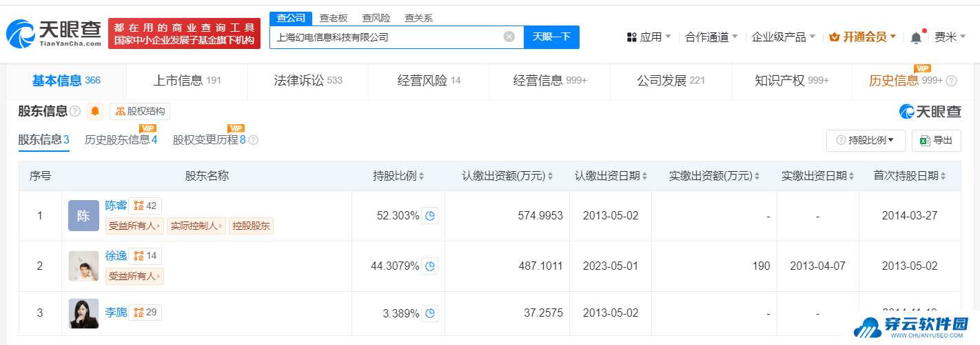This screenshot has width=980, height=345.
Task: Click the 陈 avatar tile
Action: pos(84,215)
